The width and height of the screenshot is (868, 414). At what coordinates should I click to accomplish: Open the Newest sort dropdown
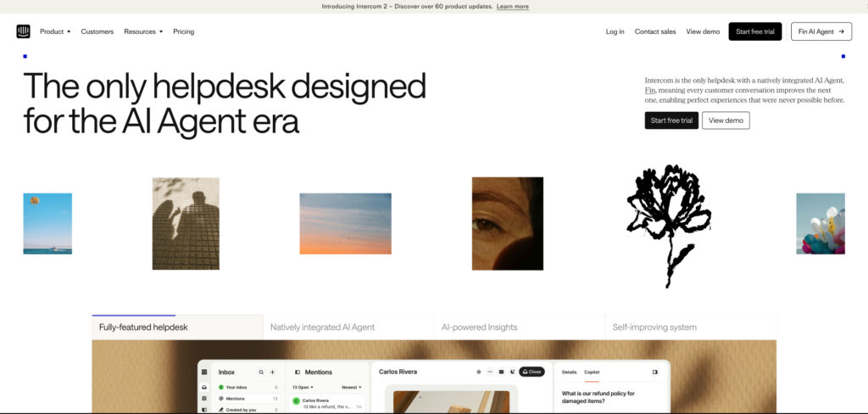pyautogui.click(x=352, y=388)
